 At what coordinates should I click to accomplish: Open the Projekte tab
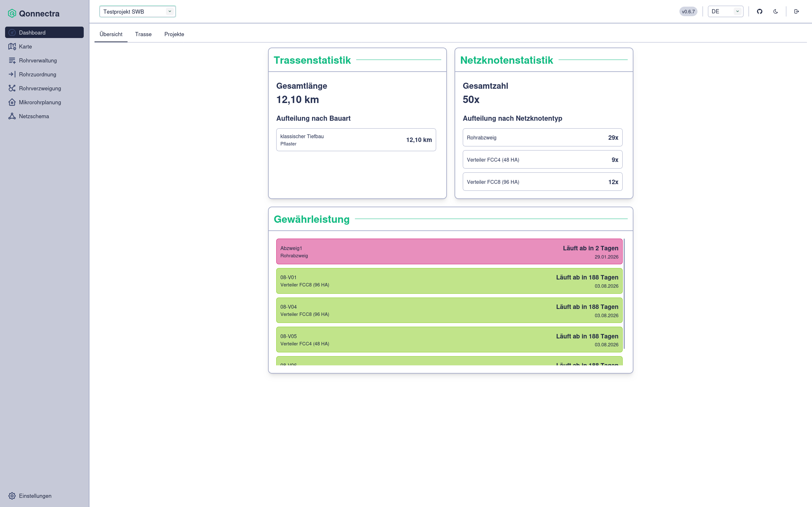174,34
